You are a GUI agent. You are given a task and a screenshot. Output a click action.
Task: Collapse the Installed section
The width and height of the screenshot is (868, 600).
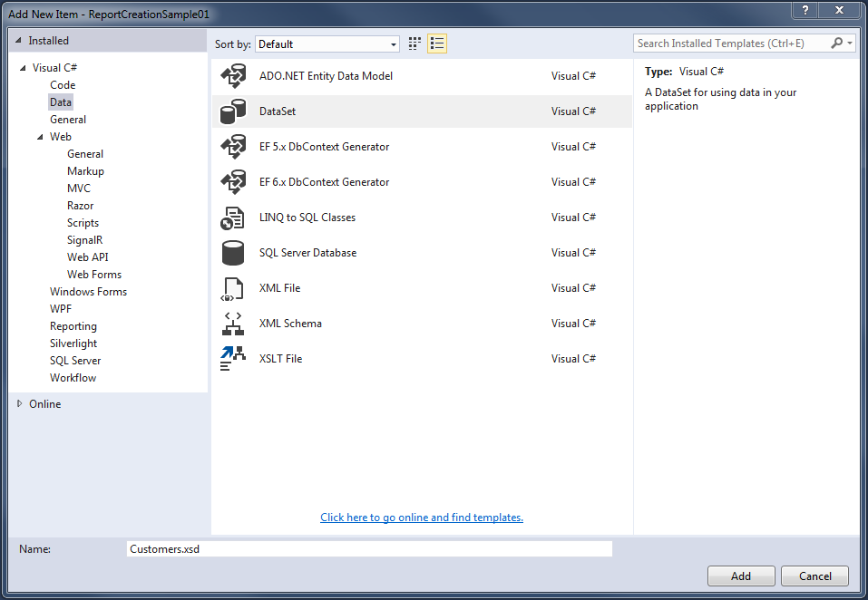pos(18,41)
